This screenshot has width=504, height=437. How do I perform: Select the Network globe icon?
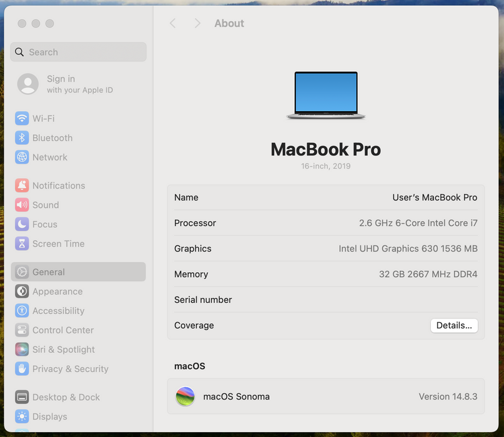[22, 157]
